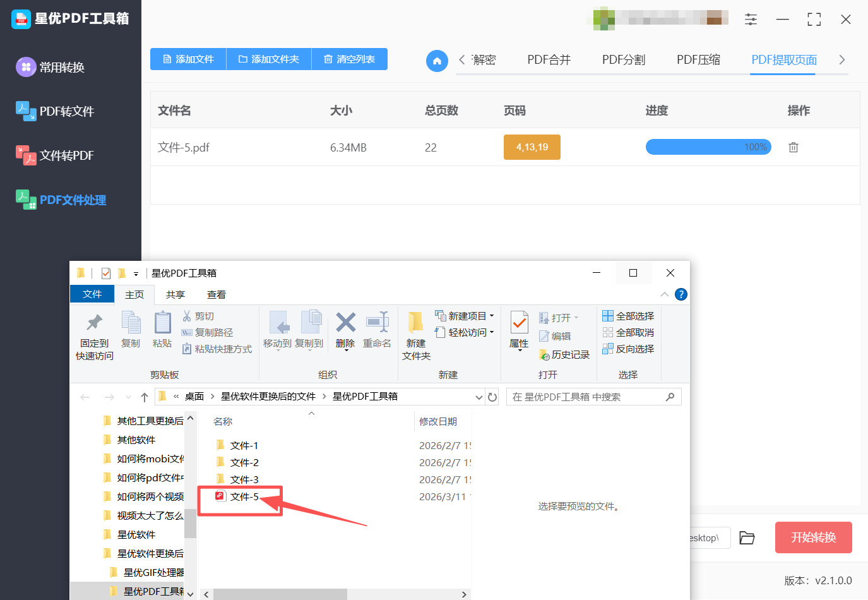This screenshot has height=600, width=868.
Task: Open the settings sliders icon in title bar
Action: pos(751,20)
